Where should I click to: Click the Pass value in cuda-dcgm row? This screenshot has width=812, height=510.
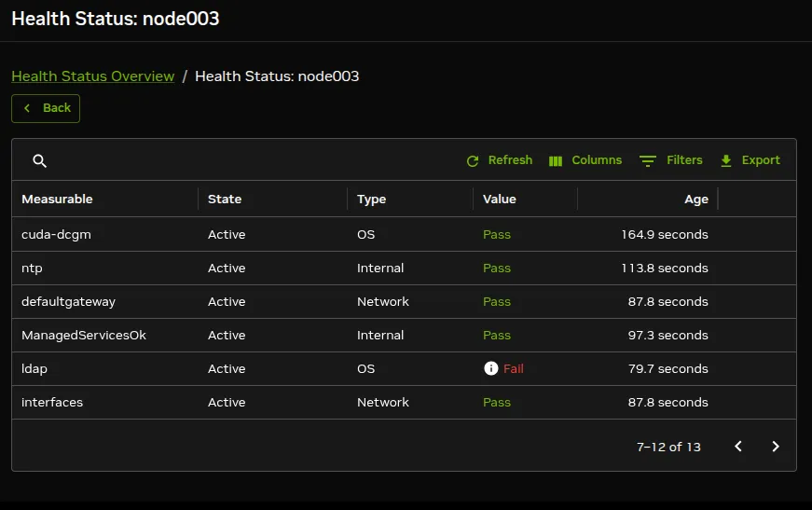(497, 235)
